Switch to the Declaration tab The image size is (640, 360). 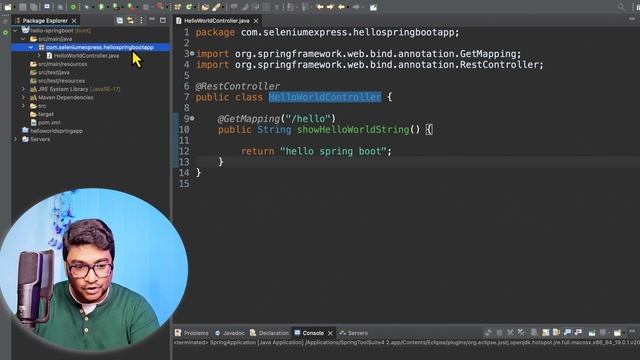click(269, 333)
